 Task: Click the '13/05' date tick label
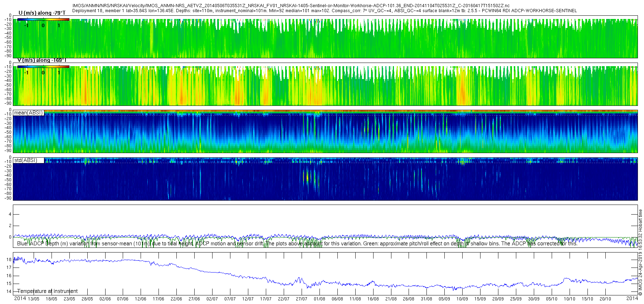tap(34, 299)
